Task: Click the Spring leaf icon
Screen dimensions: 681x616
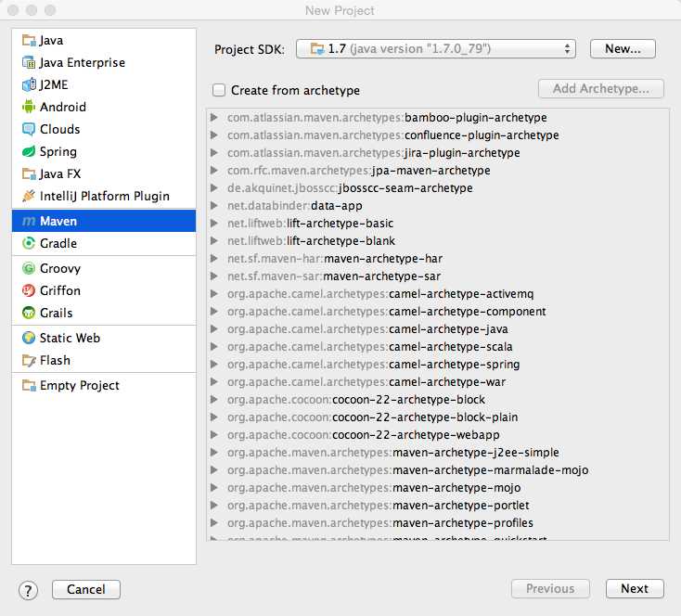Action: click(x=29, y=151)
